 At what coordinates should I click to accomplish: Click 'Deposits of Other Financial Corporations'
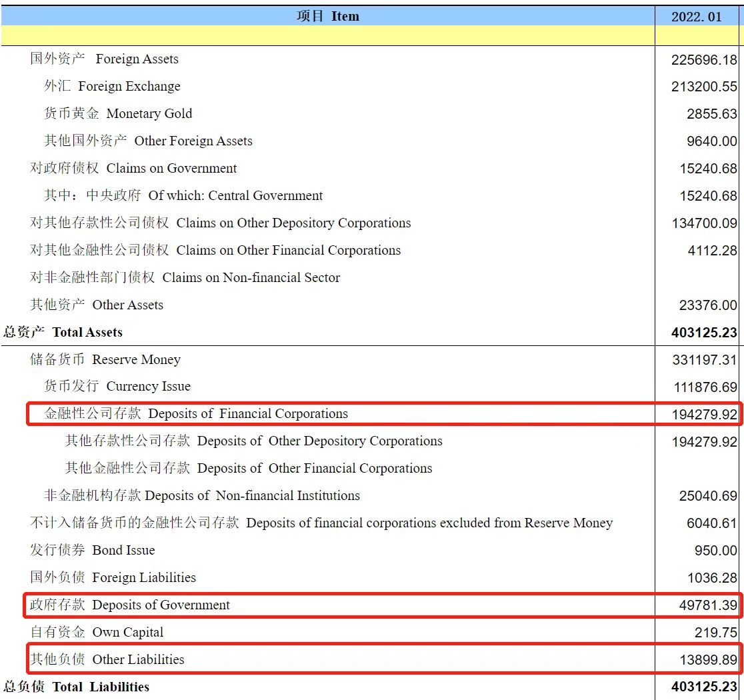pyautogui.click(x=248, y=469)
